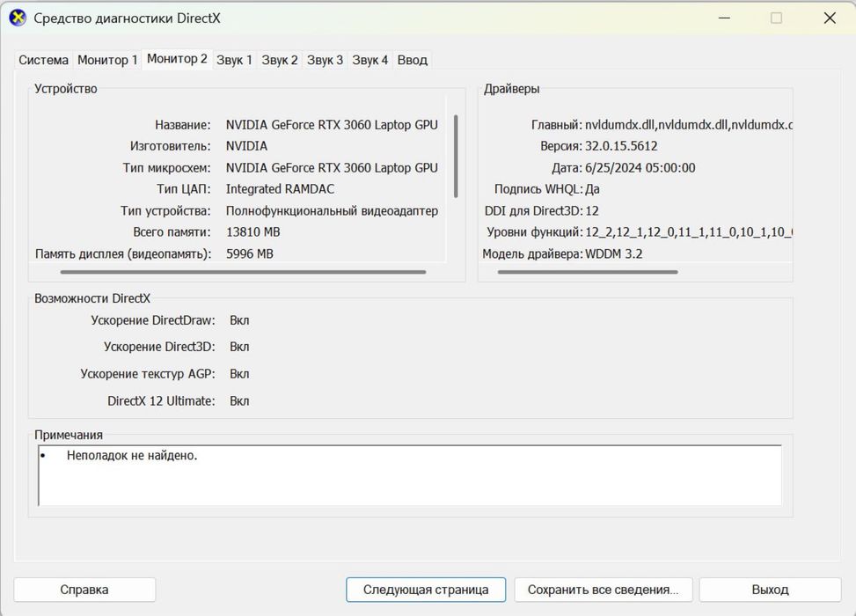Image resolution: width=856 pixels, height=616 pixels.
Task: Click the Драйверы group heading
Action: [511, 89]
